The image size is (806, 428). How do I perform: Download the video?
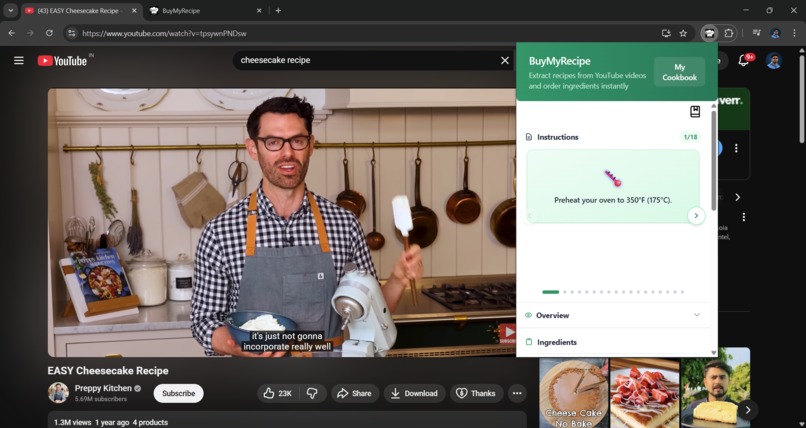click(x=414, y=393)
